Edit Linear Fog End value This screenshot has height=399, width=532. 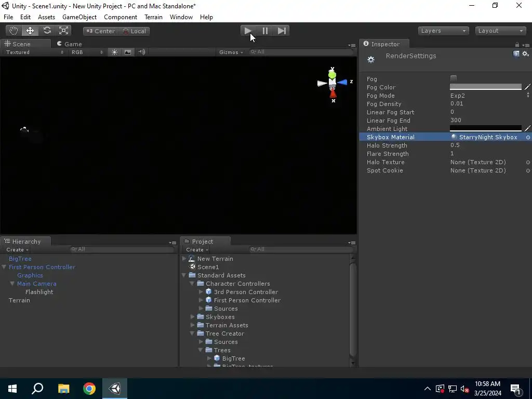(489, 120)
